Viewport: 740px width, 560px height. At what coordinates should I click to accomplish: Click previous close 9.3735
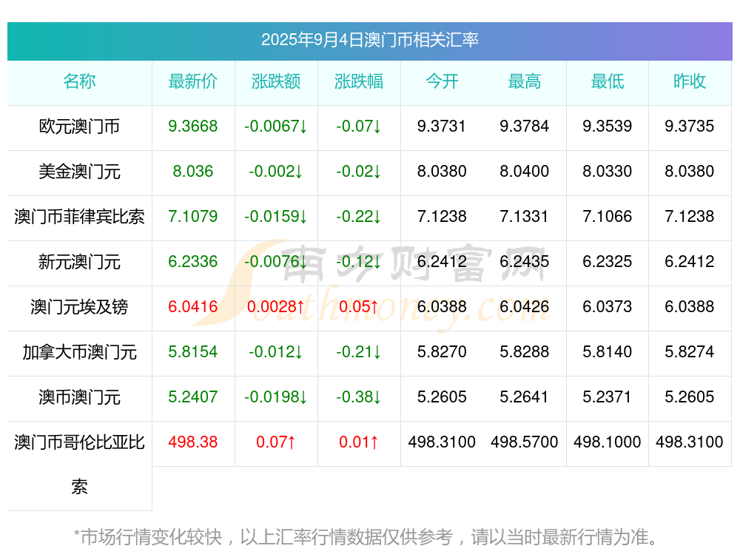pyautogui.click(x=690, y=126)
